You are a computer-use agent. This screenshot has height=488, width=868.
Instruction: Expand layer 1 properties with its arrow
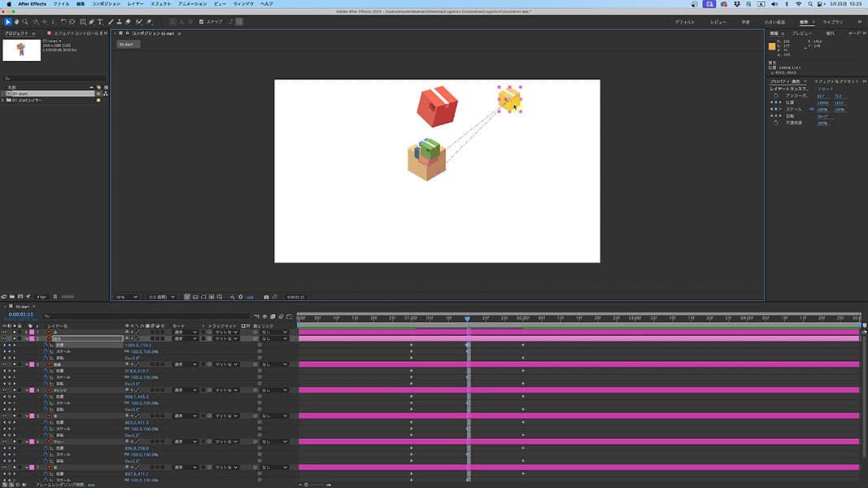pos(24,333)
